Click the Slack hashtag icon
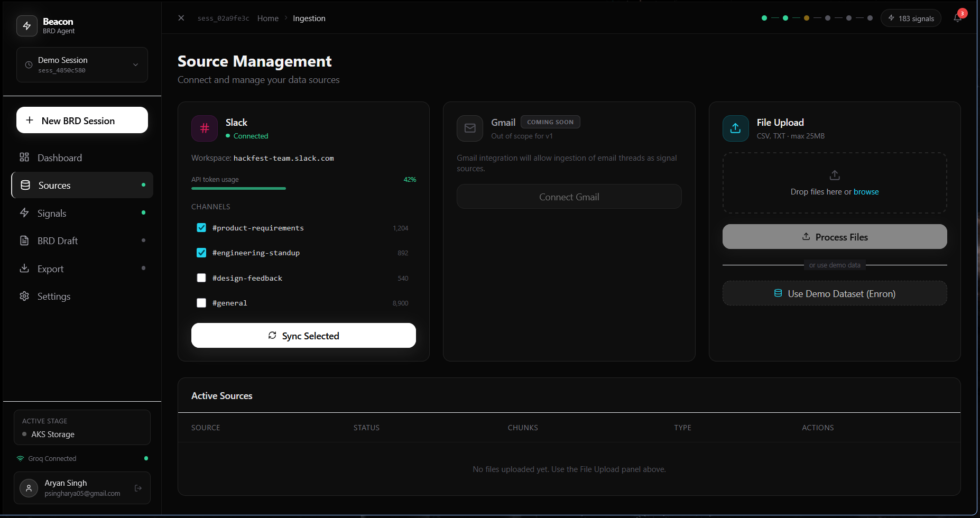The width and height of the screenshot is (980, 518). [x=205, y=128]
